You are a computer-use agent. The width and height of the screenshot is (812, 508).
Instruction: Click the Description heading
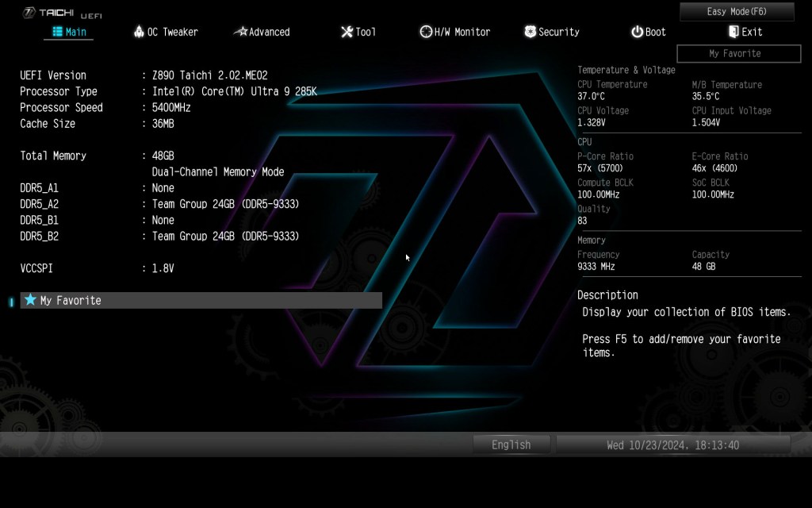pyautogui.click(x=607, y=295)
